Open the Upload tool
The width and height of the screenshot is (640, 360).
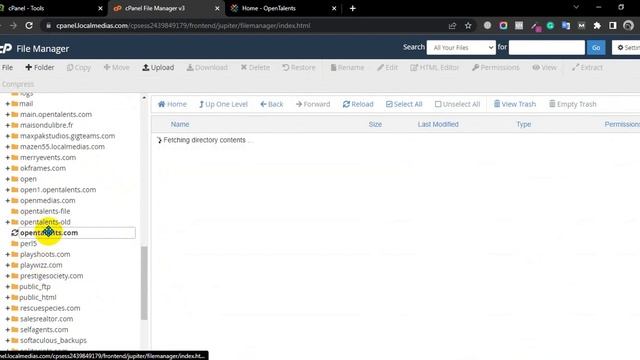158,67
